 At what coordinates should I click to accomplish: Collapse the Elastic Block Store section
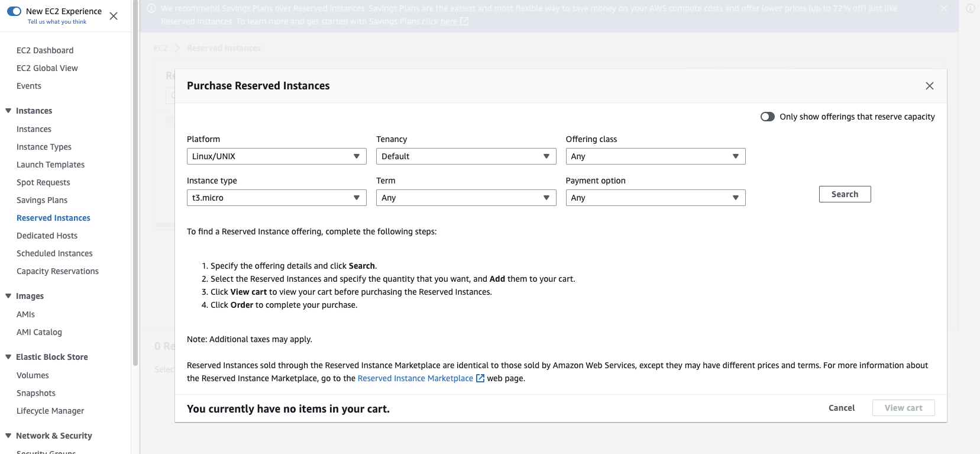pos(8,357)
